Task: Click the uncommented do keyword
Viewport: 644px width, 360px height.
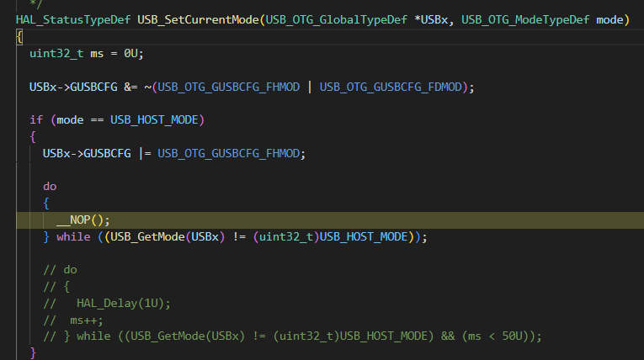Action: [x=50, y=187]
